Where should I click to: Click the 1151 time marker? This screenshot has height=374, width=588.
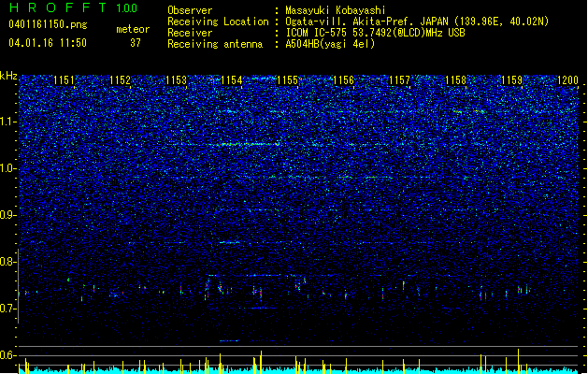(64, 80)
